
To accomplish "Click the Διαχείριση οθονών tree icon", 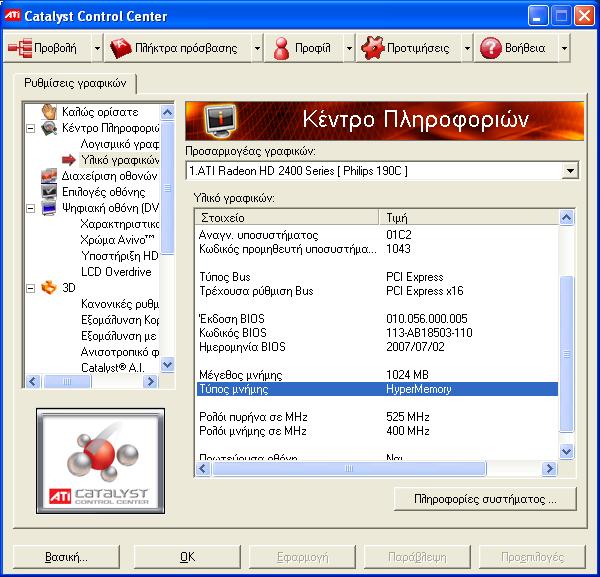I will [49, 176].
